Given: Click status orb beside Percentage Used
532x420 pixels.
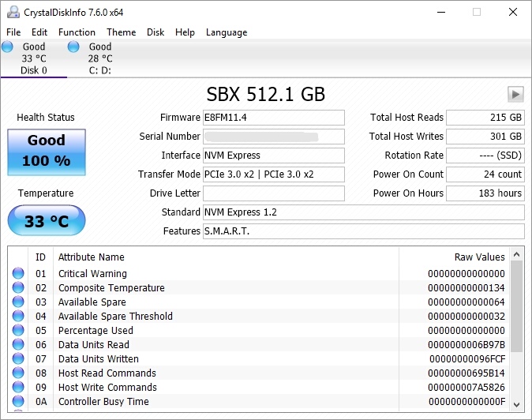Looking at the screenshot, I should point(18,331).
